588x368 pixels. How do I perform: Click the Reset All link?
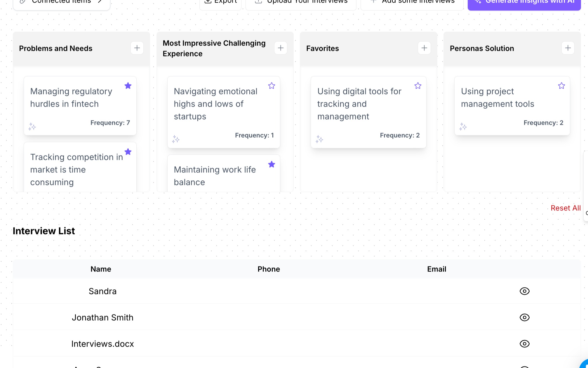tap(566, 208)
